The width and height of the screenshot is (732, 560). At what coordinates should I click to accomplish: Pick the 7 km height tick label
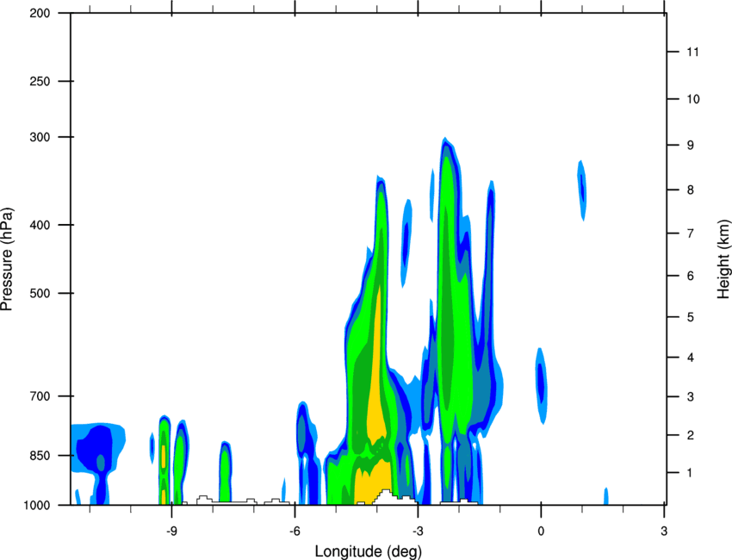[690, 233]
